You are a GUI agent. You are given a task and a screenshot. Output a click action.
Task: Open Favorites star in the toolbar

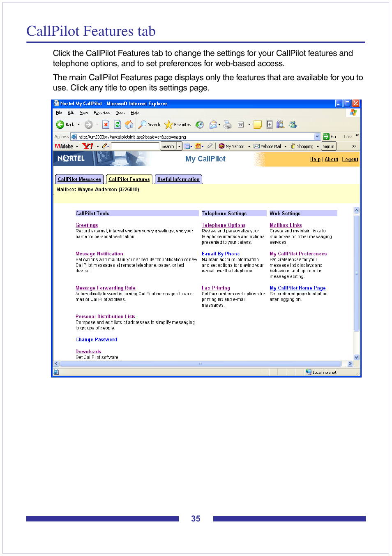tap(178, 125)
